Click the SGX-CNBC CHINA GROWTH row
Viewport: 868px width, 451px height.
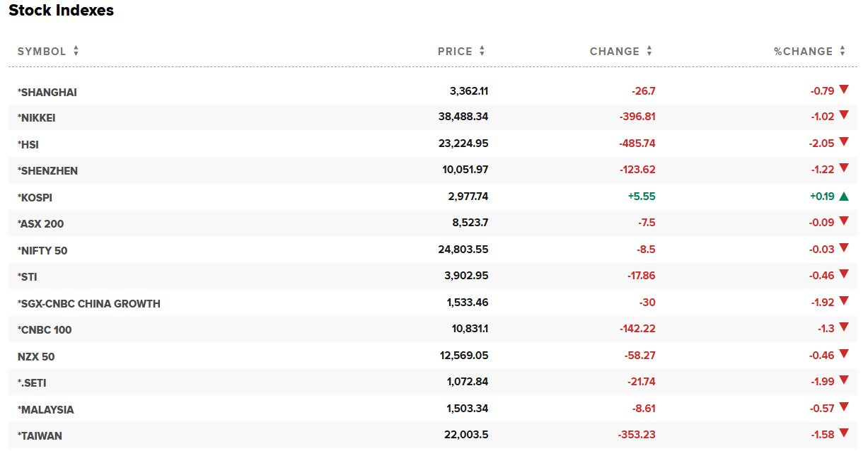(x=89, y=303)
